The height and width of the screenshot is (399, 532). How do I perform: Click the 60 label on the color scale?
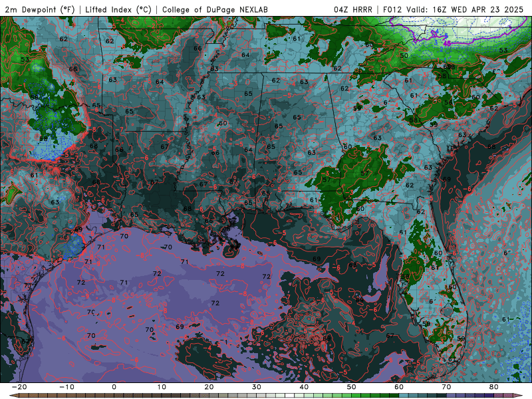[399, 387]
